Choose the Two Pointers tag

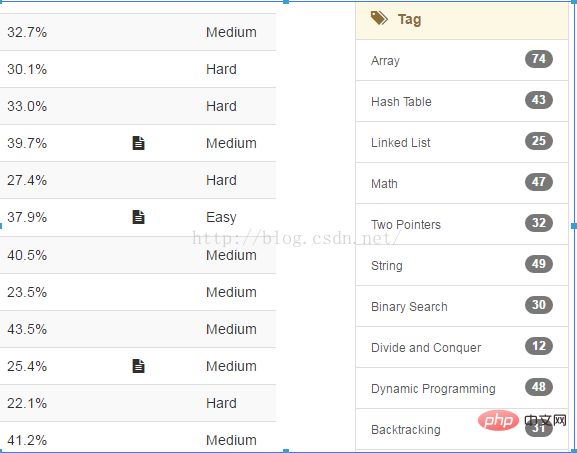tap(462, 224)
